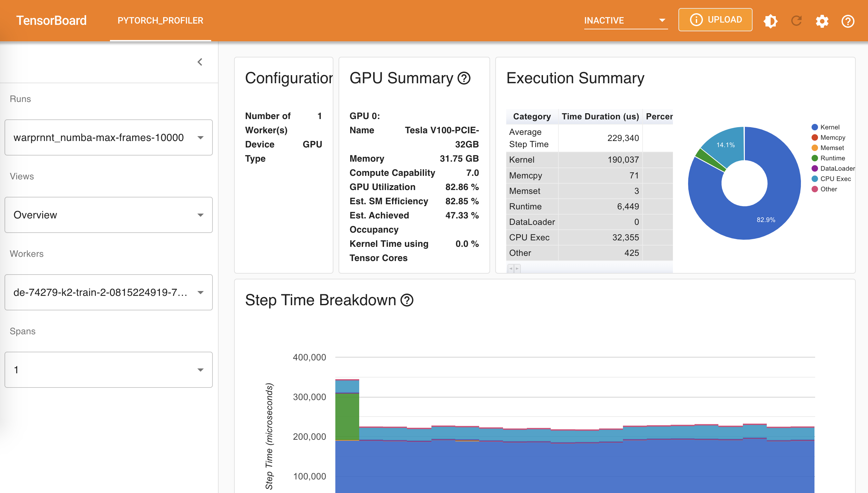Image resolution: width=868 pixels, height=493 pixels.
Task: Open the INACTIVE plugins menu
Action: [x=625, y=21]
